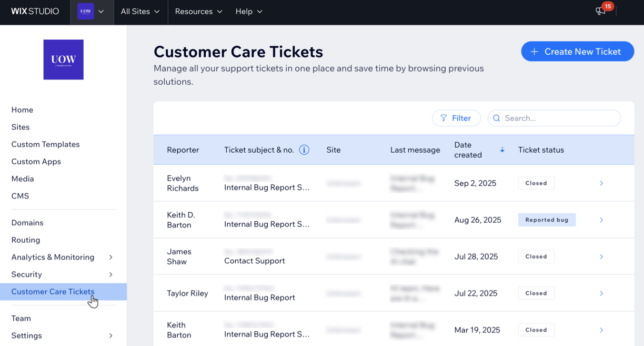Click into the ticket Search field
The width and height of the screenshot is (644, 346).
[558, 118]
